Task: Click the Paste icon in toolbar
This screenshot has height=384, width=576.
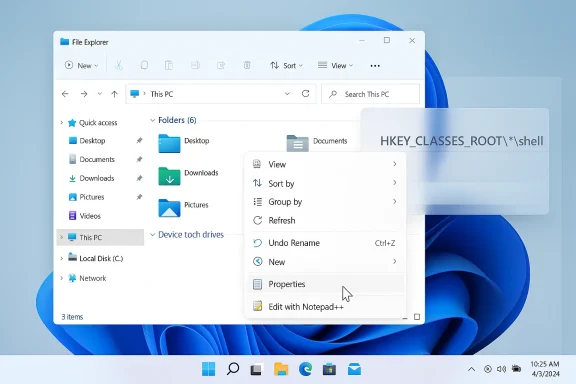Action: 169,65
